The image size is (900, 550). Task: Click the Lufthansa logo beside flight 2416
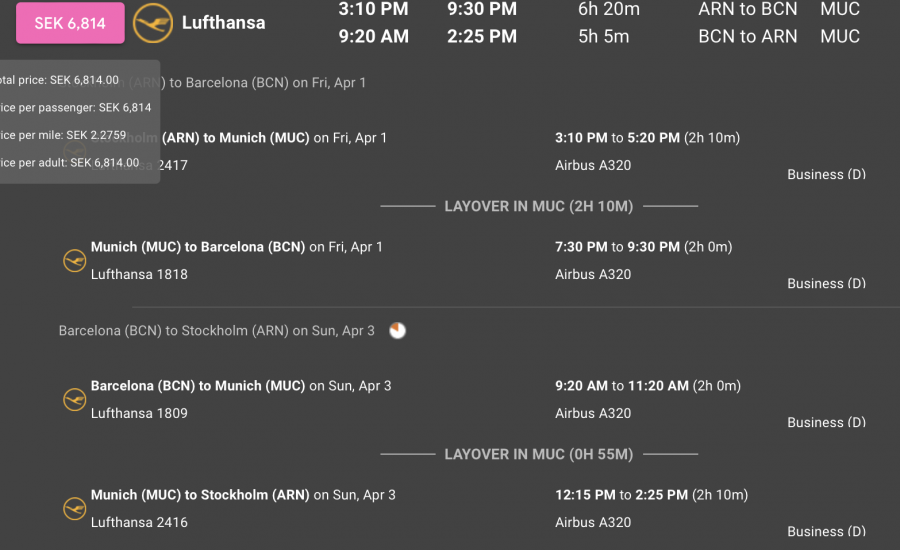click(75, 509)
